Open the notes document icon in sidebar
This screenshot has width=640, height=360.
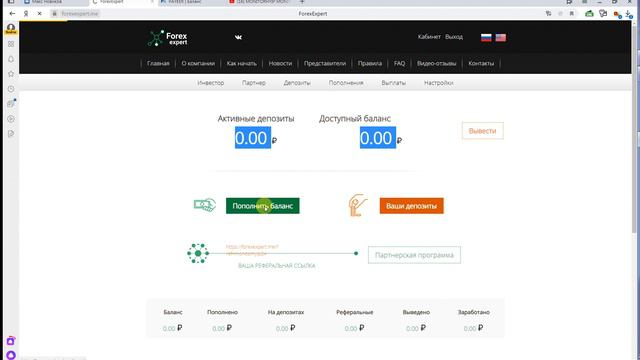(x=11, y=133)
